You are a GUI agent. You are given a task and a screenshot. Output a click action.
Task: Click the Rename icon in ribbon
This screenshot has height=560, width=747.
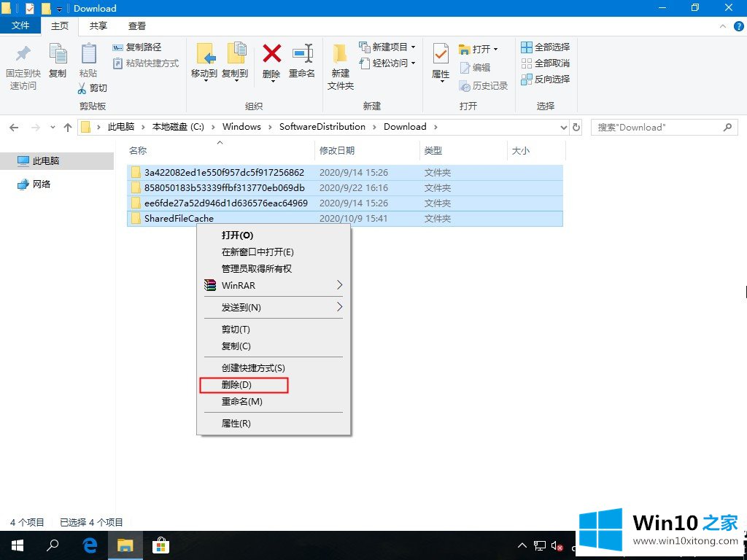301,55
